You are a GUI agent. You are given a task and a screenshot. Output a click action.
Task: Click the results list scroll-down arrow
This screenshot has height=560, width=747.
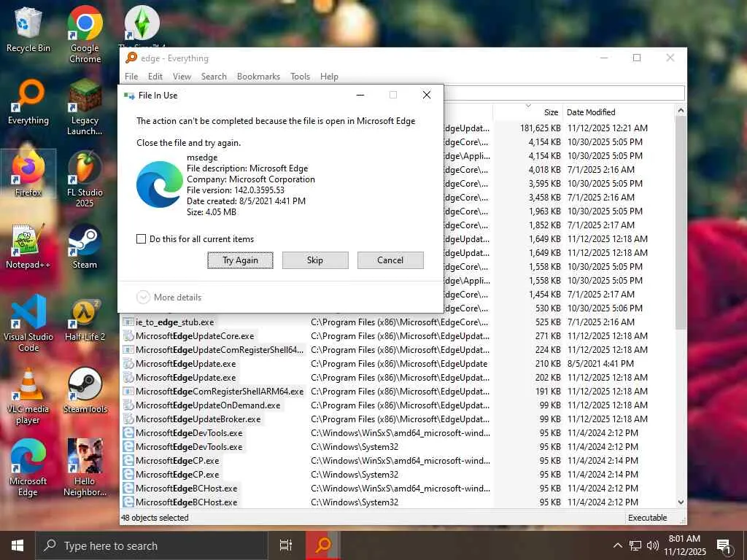point(681,502)
